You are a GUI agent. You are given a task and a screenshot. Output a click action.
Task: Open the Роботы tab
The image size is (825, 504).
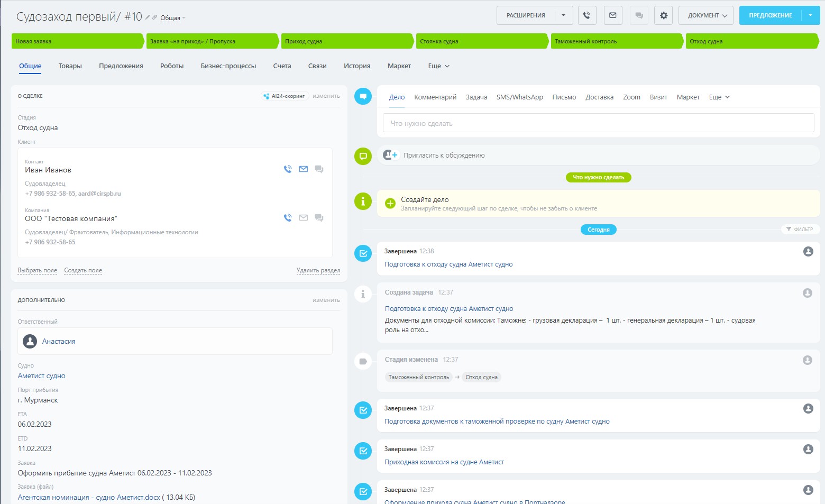coord(172,66)
